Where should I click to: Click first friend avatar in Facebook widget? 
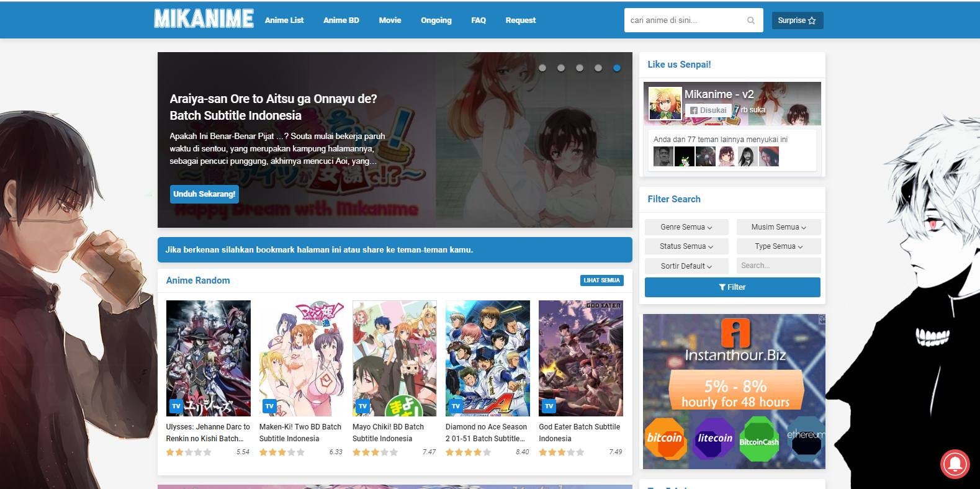pos(663,156)
